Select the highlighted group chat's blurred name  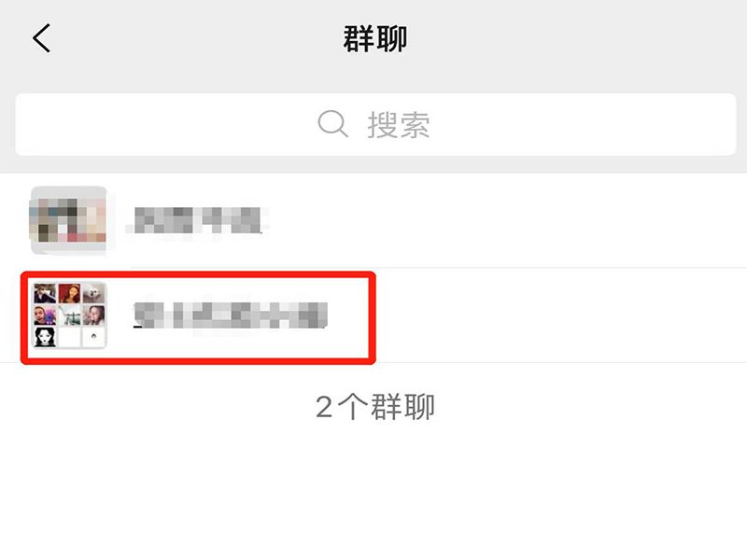point(231,315)
